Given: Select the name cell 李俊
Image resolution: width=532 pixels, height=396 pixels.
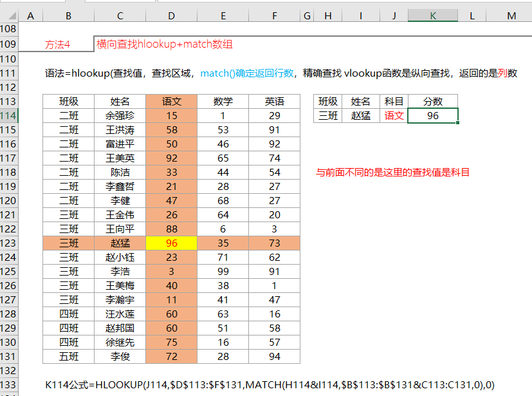Looking at the screenshot, I should point(120,357).
